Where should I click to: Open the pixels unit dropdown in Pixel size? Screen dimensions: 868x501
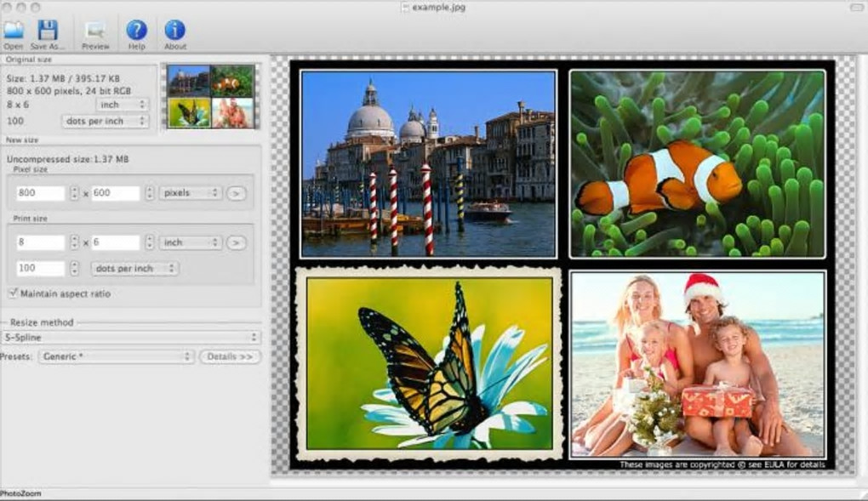(x=191, y=193)
